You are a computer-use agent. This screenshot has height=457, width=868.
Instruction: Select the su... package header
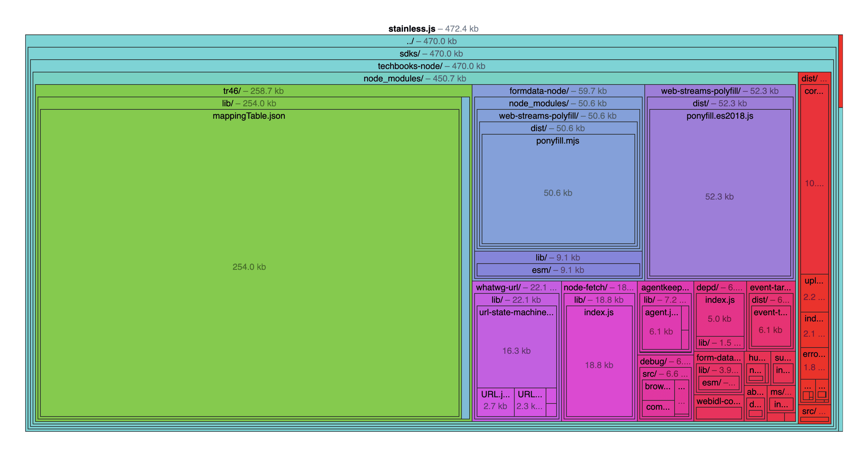(783, 358)
